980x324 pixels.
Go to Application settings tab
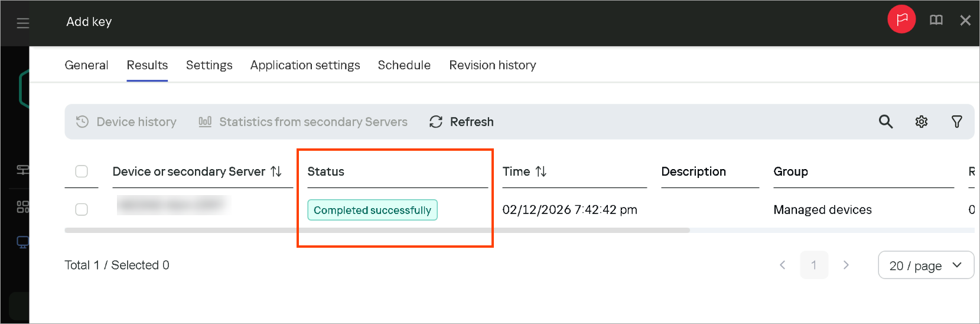point(305,65)
